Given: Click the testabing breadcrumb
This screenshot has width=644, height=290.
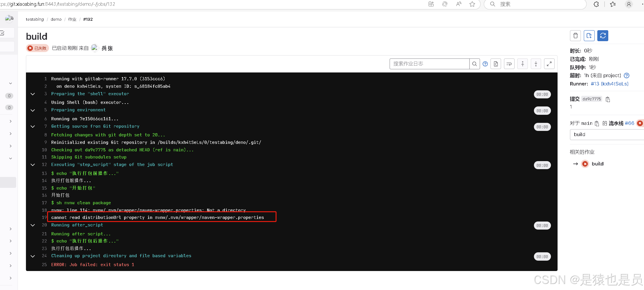Looking at the screenshot, I should [35, 19].
